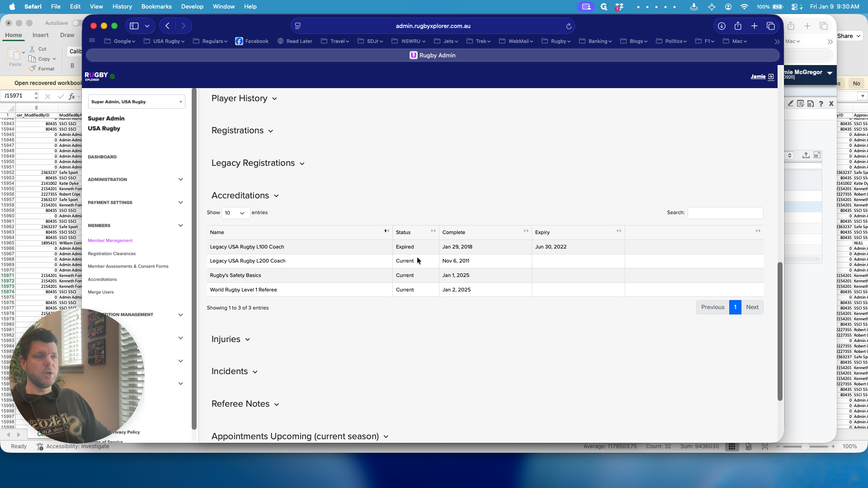Click the accreditations Search input field

pyautogui.click(x=725, y=213)
